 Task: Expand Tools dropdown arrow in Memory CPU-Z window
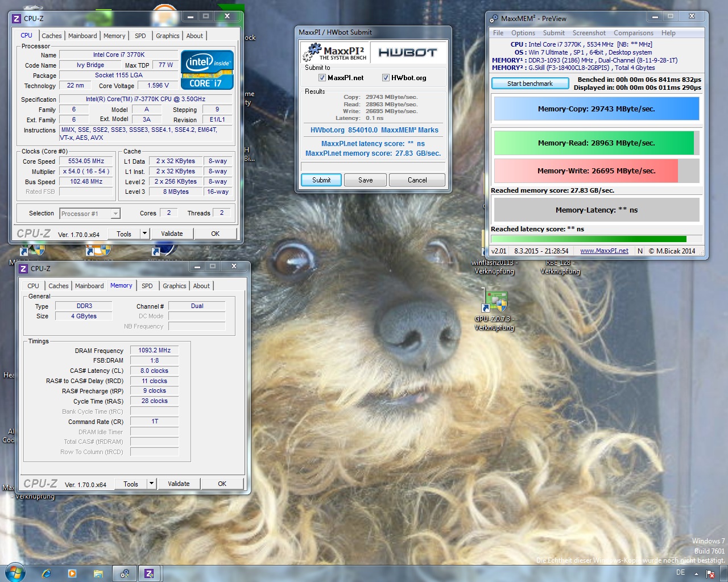tap(151, 484)
